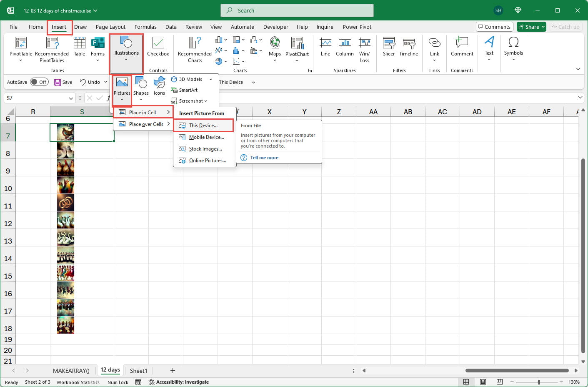The width and height of the screenshot is (588, 387).
Task: Insert a Column sparkline
Action: pyautogui.click(x=344, y=47)
